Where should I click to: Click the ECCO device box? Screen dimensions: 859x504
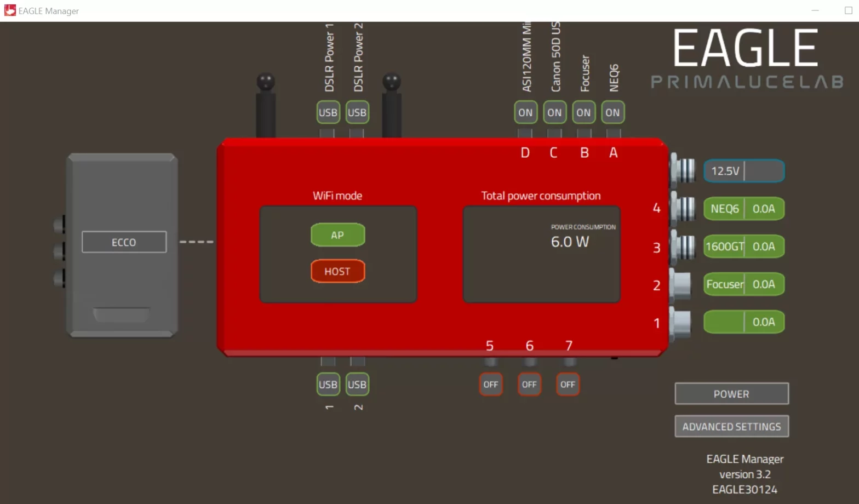click(124, 242)
